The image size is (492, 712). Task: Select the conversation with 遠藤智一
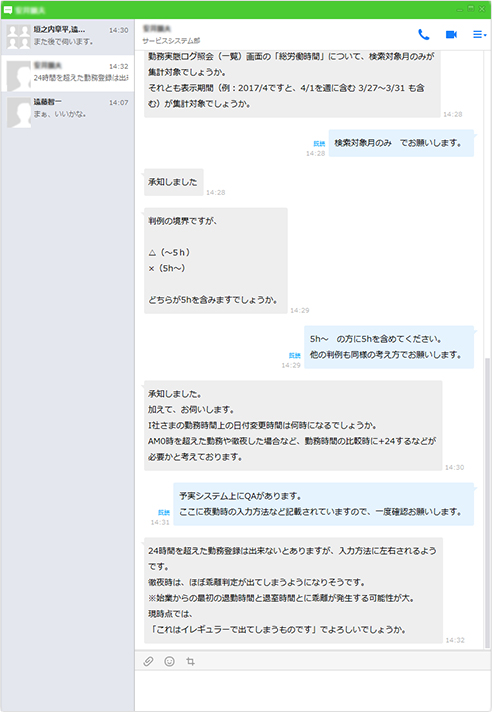pos(67,109)
